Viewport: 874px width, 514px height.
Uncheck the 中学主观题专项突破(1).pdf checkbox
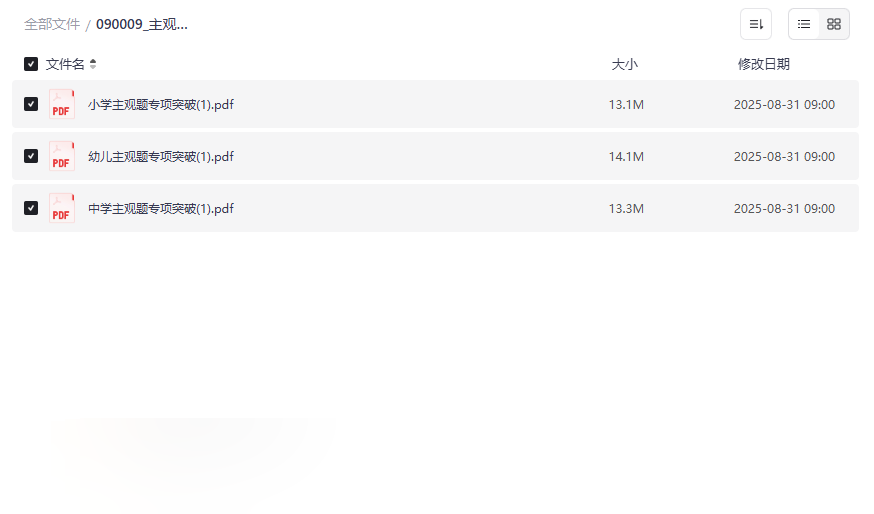pos(31,208)
